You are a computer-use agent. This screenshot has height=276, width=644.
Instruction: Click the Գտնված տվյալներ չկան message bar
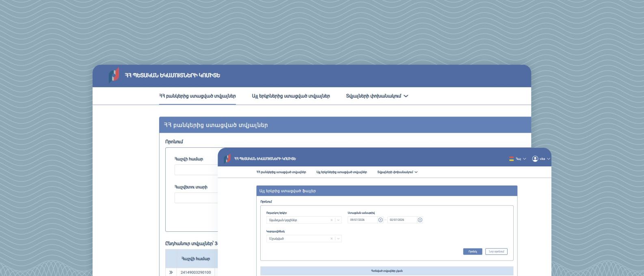(x=387, y=271)
